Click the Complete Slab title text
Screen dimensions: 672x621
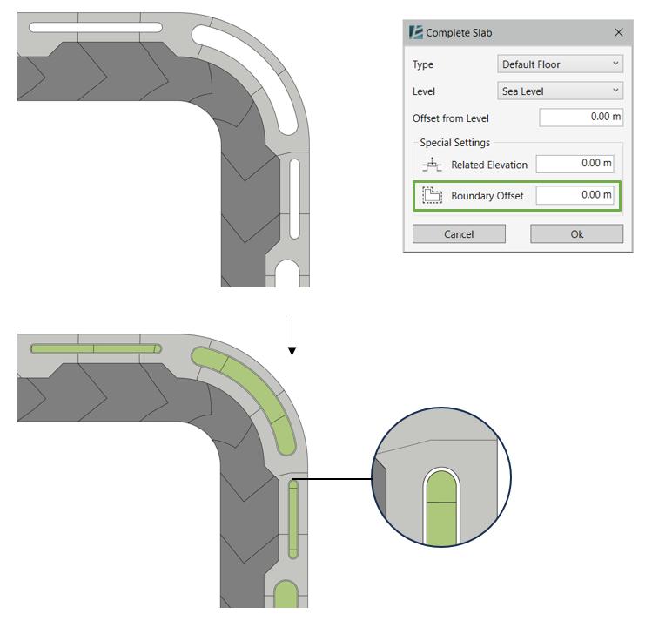(x=459, y=33)
